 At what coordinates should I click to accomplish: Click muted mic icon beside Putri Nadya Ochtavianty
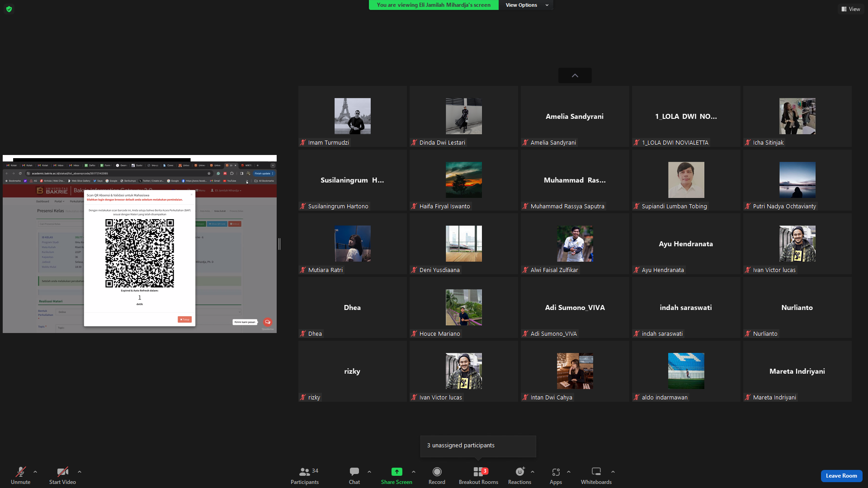coord(748,206)
